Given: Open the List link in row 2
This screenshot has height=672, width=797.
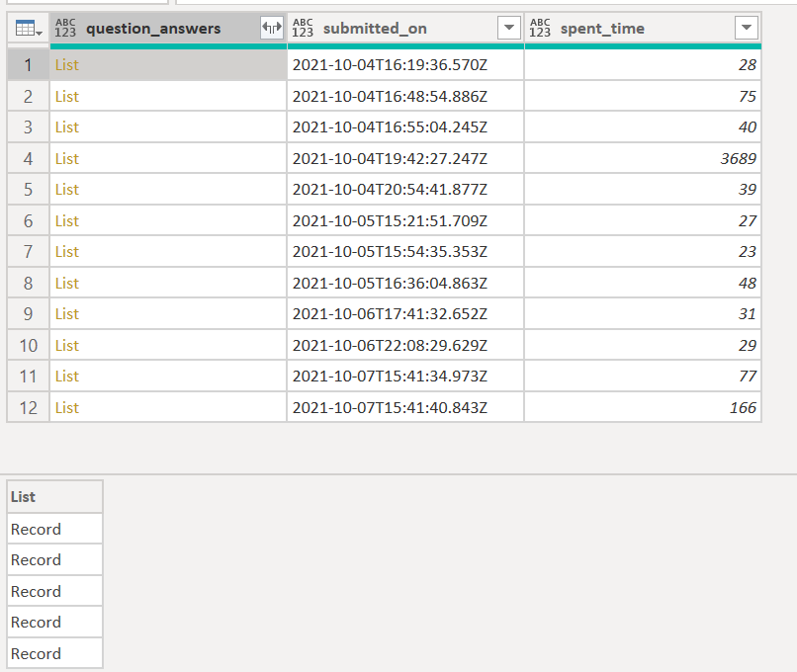Looking at the screenshot, I should point(67,97).
